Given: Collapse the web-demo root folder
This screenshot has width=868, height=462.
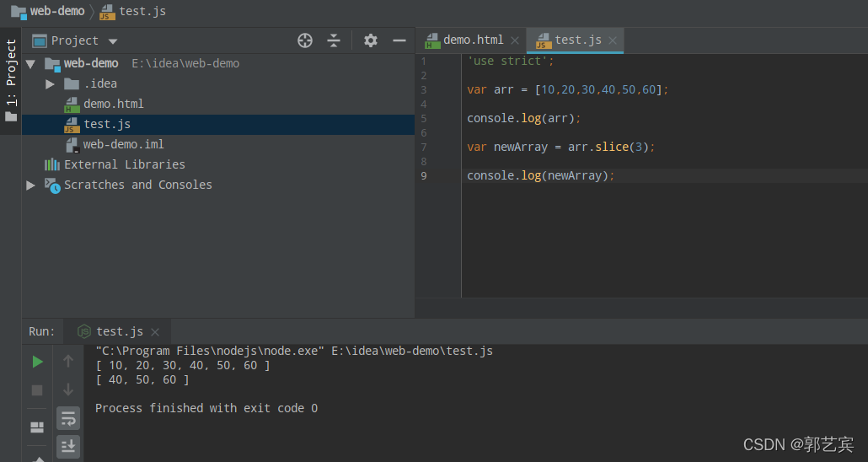Looking at the screenshot, I should point(31,64).
